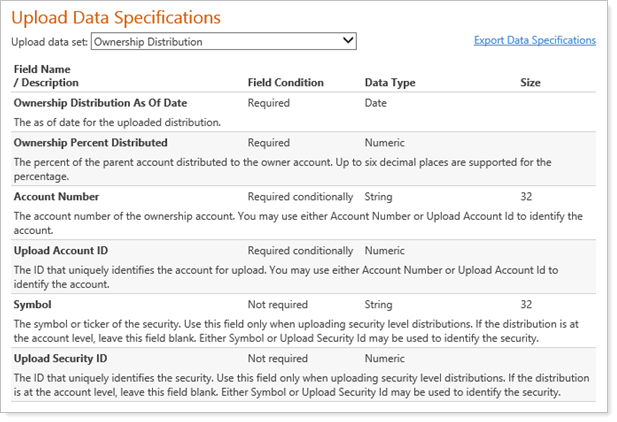Select the Ownership Distribution As Of Date field name
This screenshot has width=617, height=422.
pos(99,103)
